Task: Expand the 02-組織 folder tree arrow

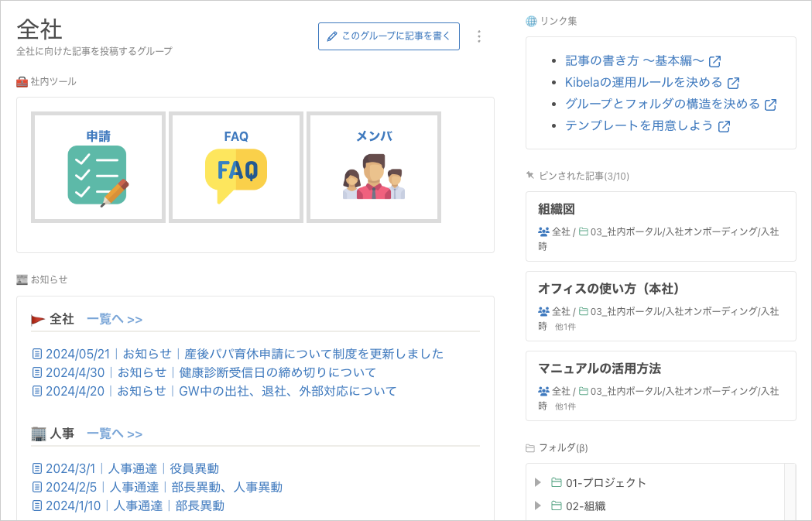Action: [538, 506]
